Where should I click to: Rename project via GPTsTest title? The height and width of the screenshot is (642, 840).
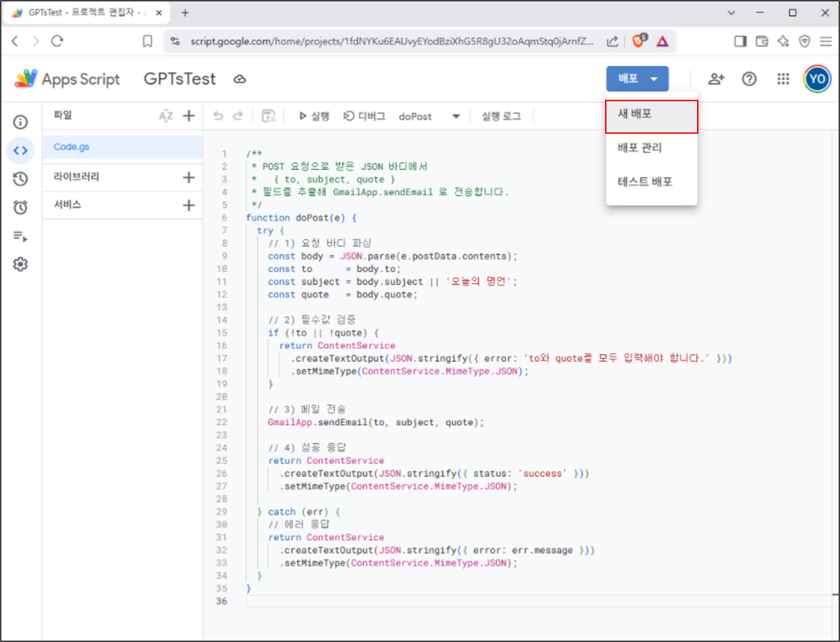(x=180, y=79)
